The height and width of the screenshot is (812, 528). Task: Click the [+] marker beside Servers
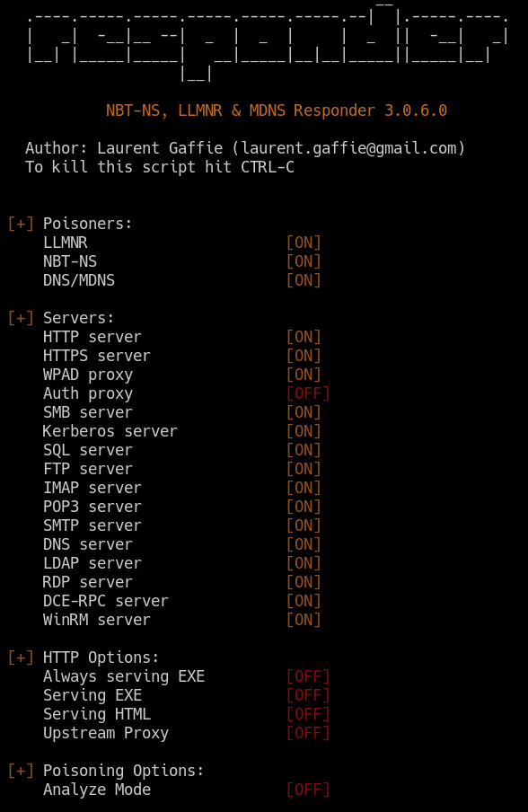21,318
